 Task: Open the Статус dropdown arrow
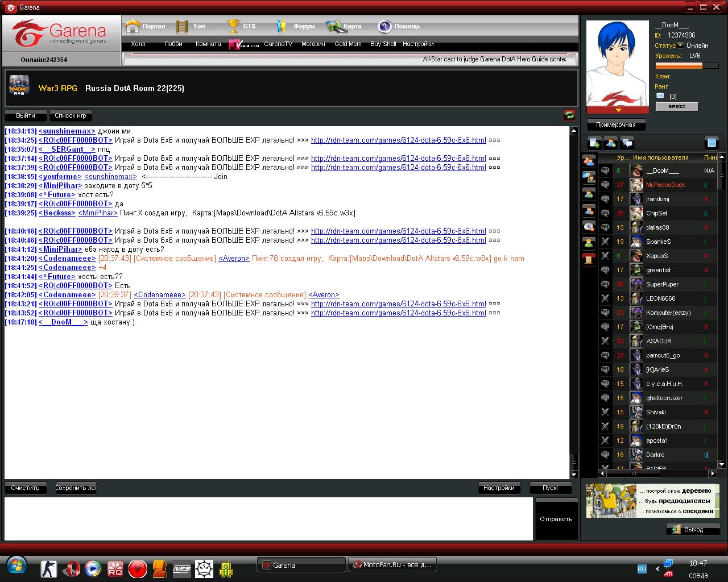coord(680,45)
